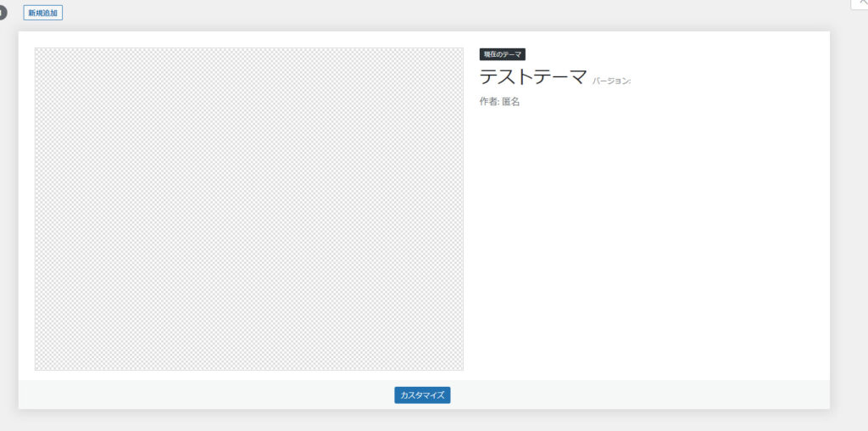Click gray backdrop below the theme panel
This screenshot has width=868, height=431.
coord(424,421)
